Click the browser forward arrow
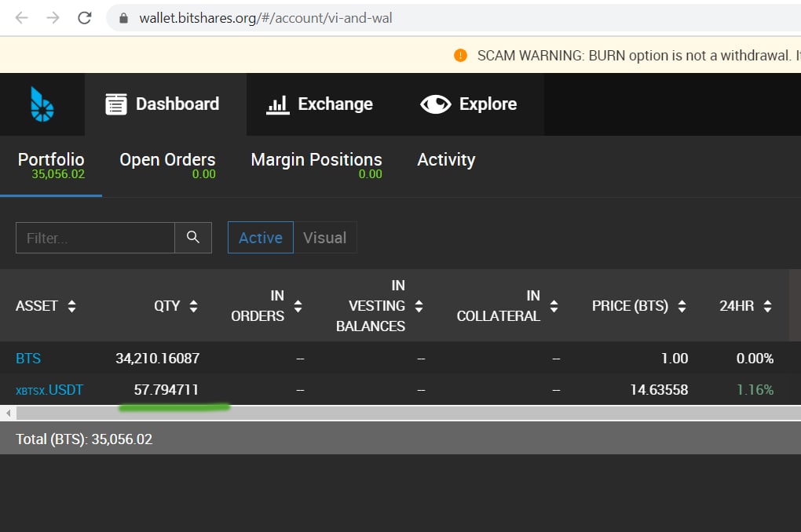801x532 pixels. pos(53,18)
